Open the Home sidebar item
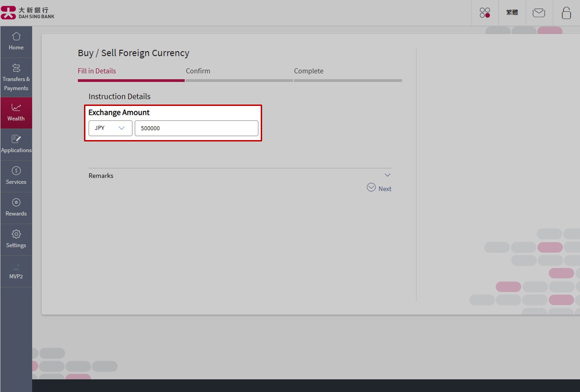The height and width of the screenshot is (392, 580). tap(16, 42)
